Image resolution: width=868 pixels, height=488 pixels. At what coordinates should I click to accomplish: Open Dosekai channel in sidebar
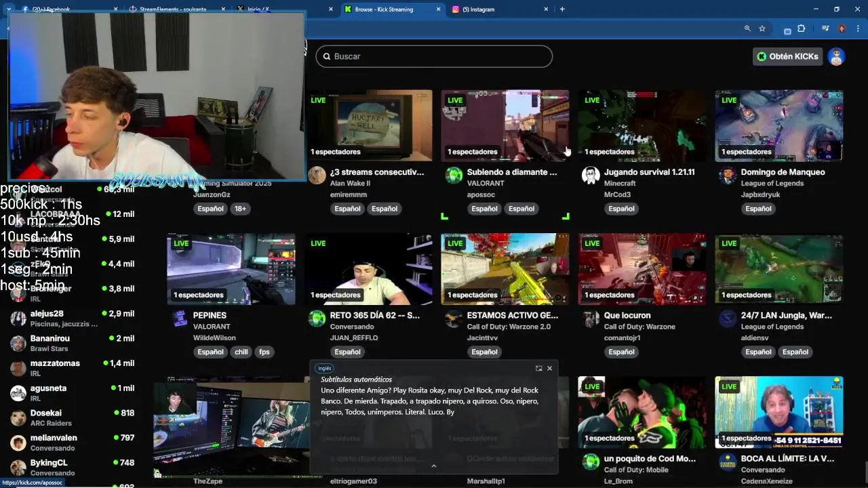point(72,418)
